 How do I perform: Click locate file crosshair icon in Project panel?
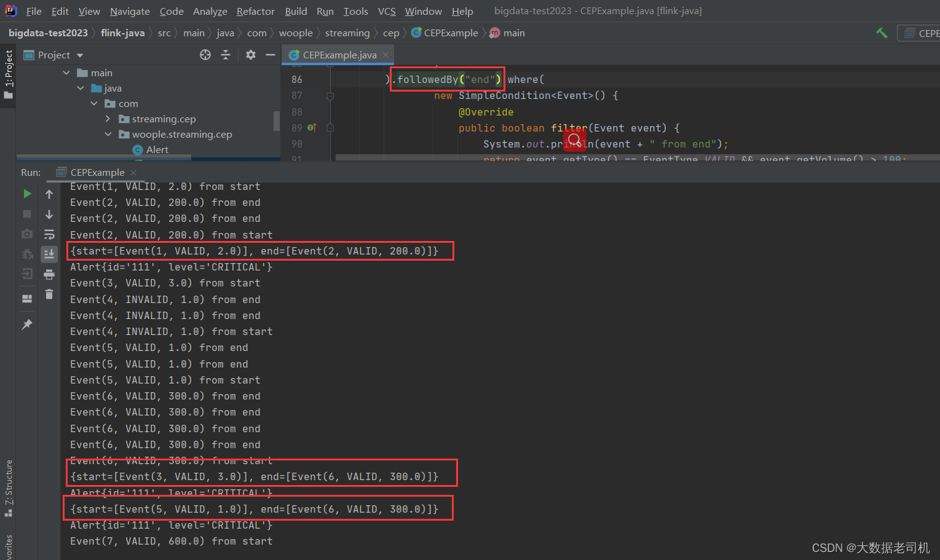(205, 55)
